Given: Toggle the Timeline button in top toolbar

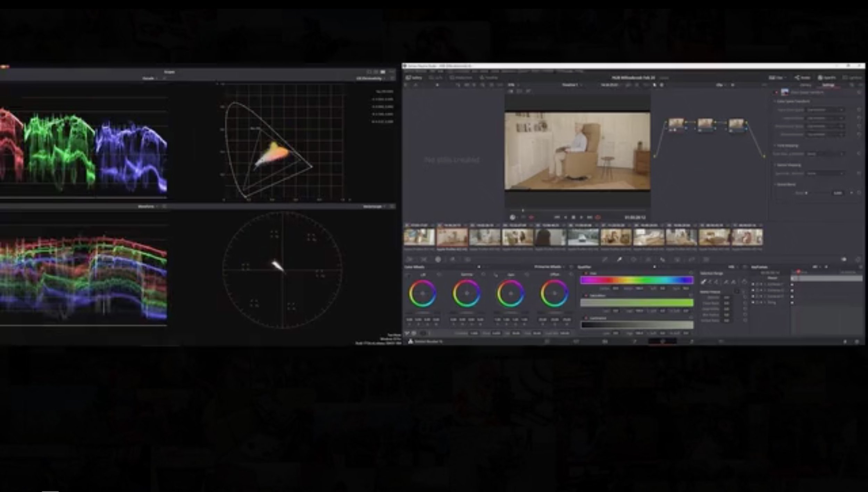Looking at the screenshot, I should tap(489, 78).
